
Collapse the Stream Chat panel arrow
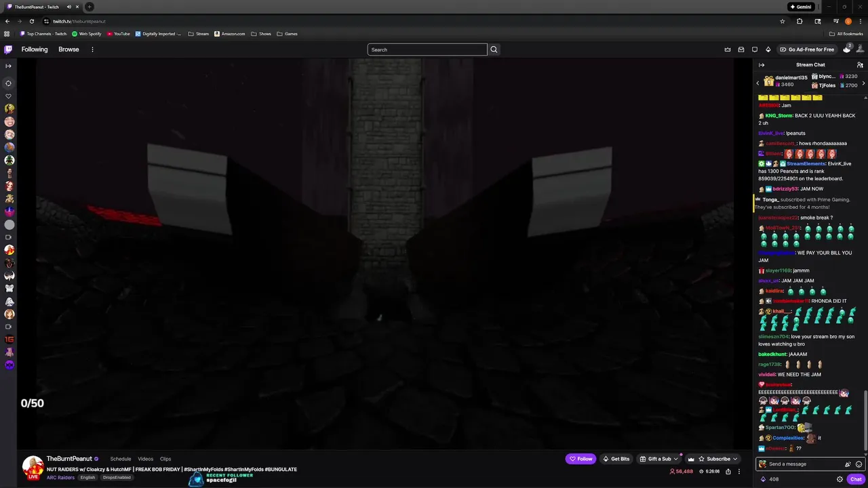pos(762,65)
